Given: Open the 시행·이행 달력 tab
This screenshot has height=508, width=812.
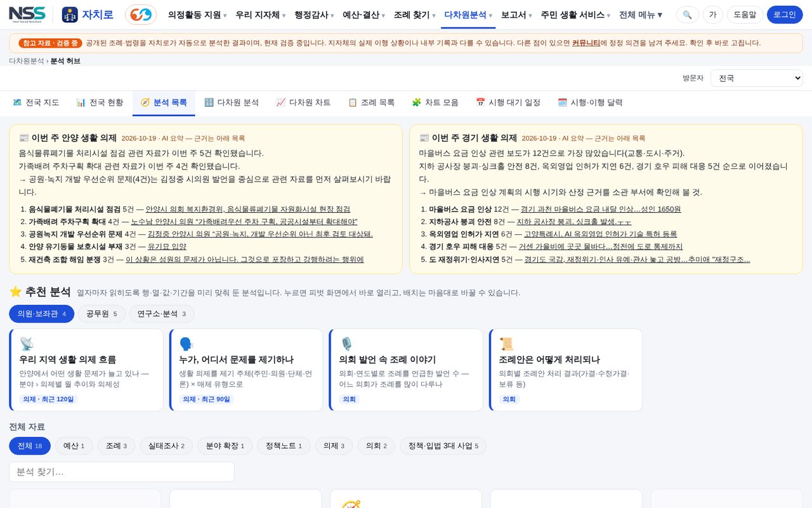Looking at the screenshot, I should [590, 103].
